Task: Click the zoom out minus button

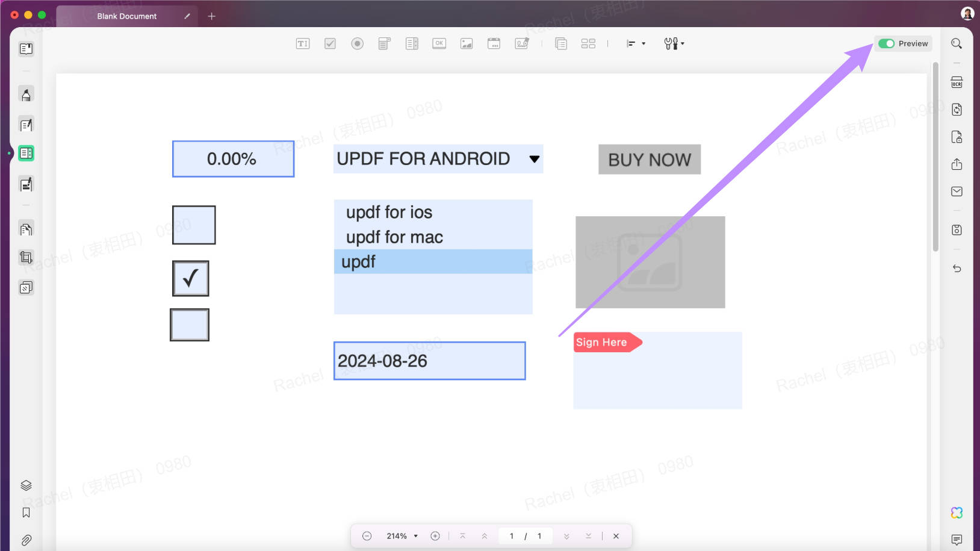Action: click(x=367, y=536)
